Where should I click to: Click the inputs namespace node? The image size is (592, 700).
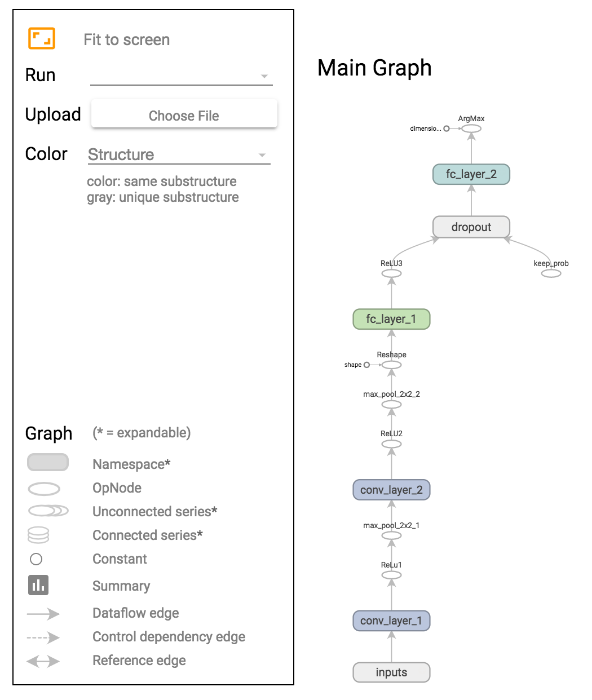pos(391,672)
